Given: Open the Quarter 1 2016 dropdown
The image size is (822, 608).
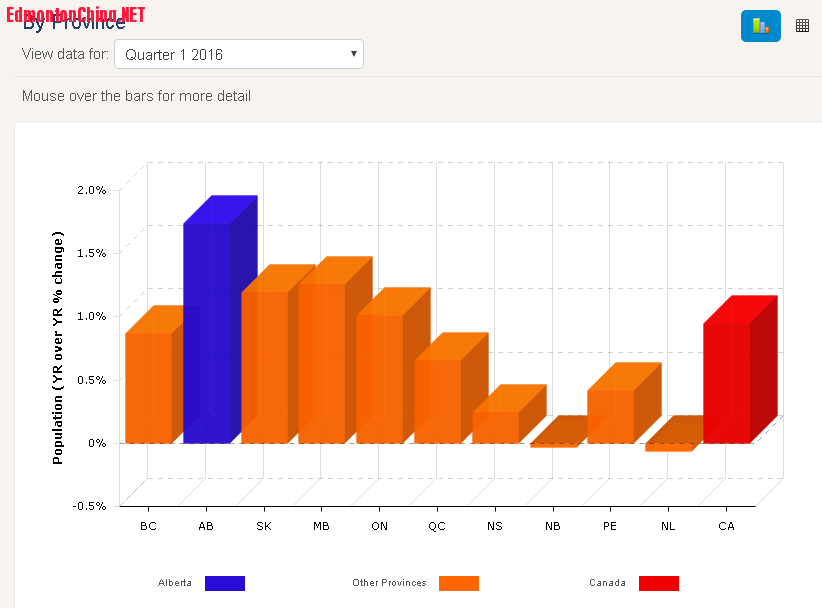Looking at the screenshot, I should (x=239, y=54).
